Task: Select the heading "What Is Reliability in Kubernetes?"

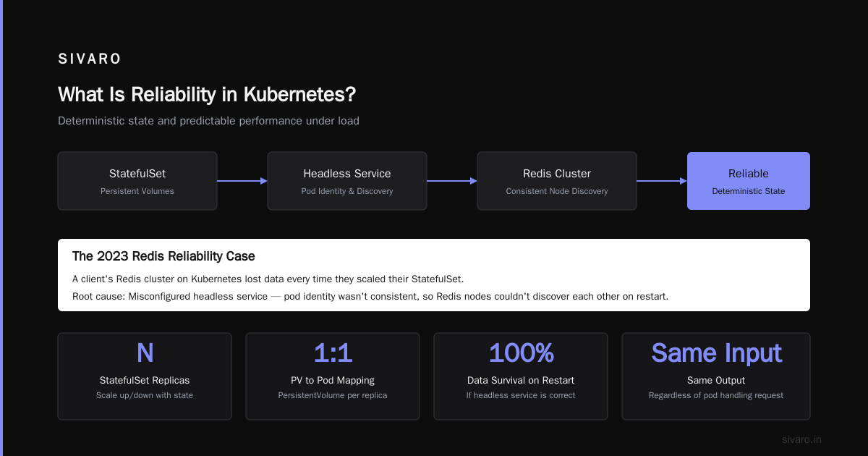Action: [x=207, y=95]
